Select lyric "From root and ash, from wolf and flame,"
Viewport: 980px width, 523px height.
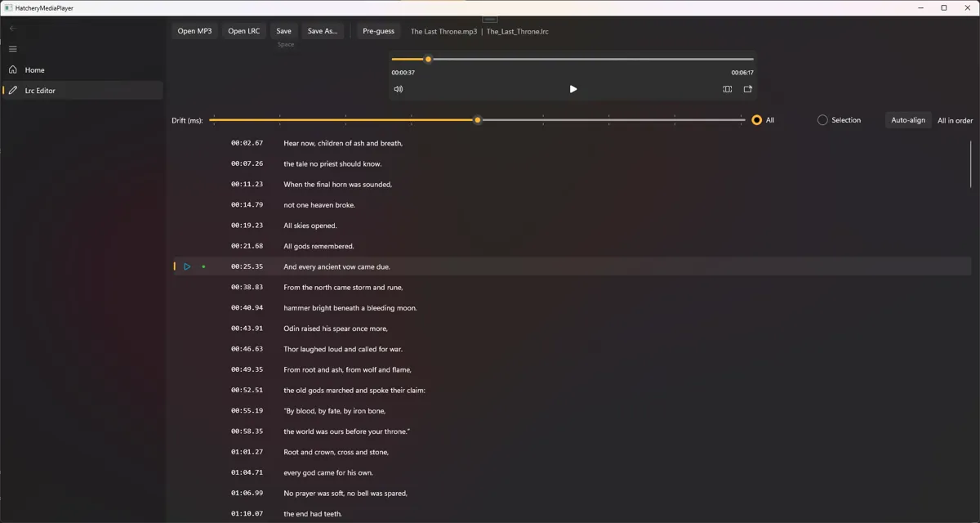click(x=347, y=369)
